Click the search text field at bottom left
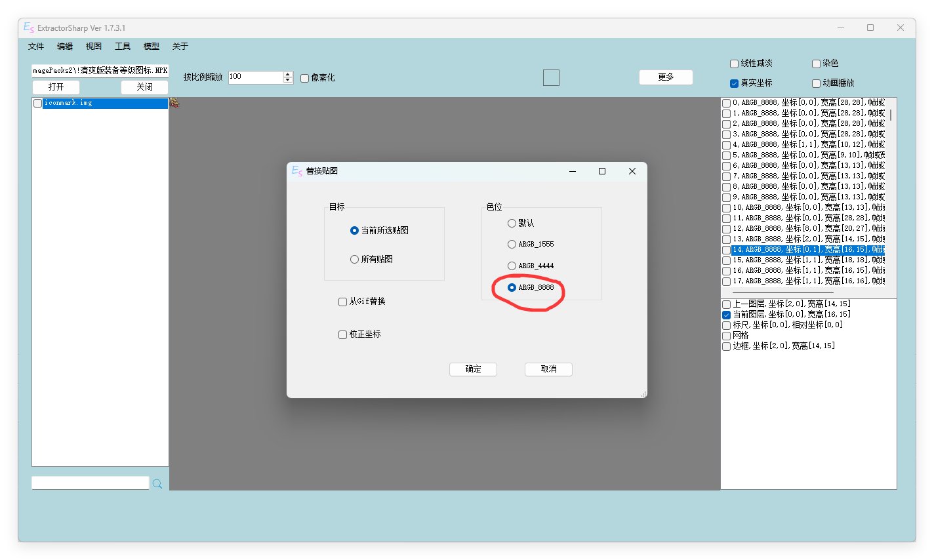934x560 pixels. click(91, 483)
